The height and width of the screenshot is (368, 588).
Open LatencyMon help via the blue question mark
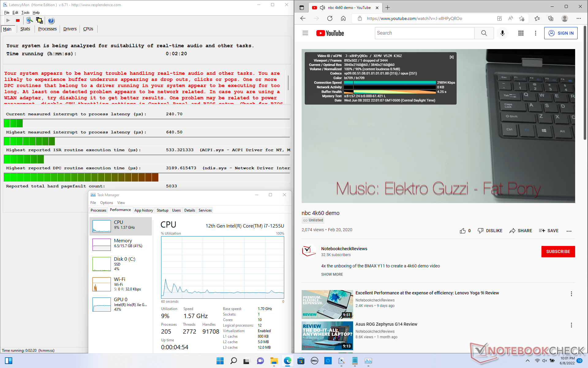(51, 21)
